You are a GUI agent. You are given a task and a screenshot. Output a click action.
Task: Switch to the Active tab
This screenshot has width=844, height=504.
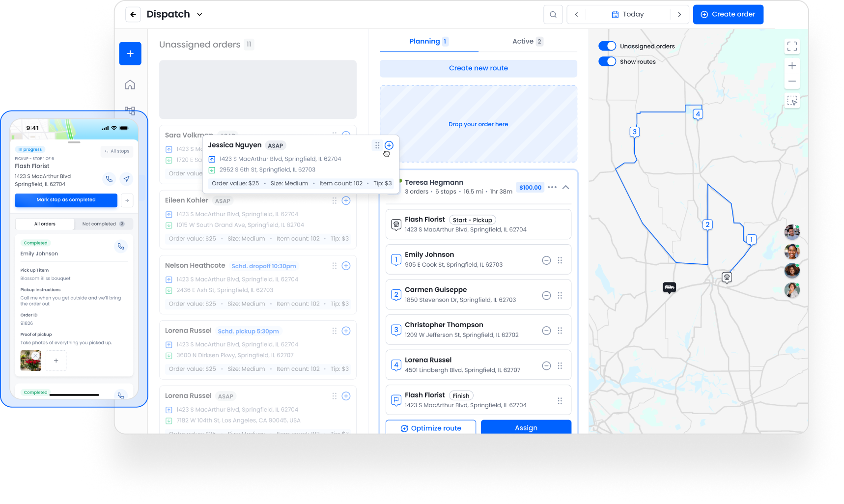click(527, 41)
